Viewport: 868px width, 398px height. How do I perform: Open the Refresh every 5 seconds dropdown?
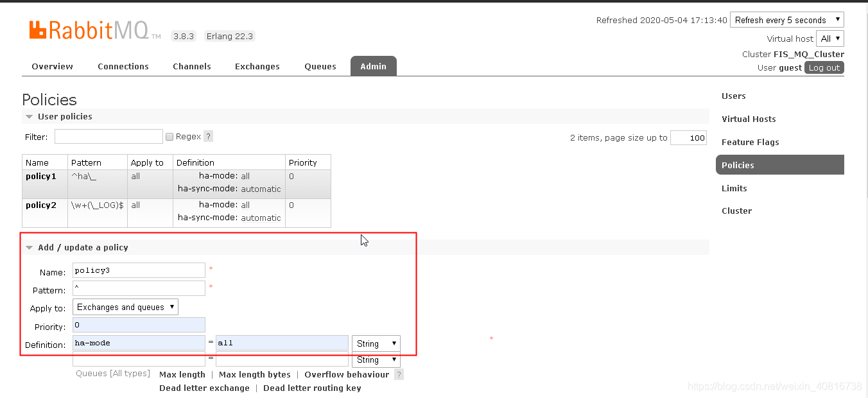click(x=787, y=20)
